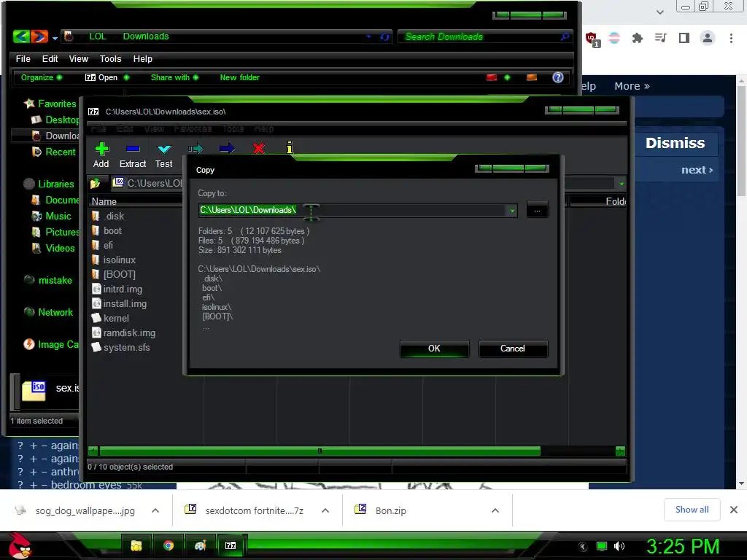
Task: Open the Organize dropdown menu
Action: [x=42, y=77]
